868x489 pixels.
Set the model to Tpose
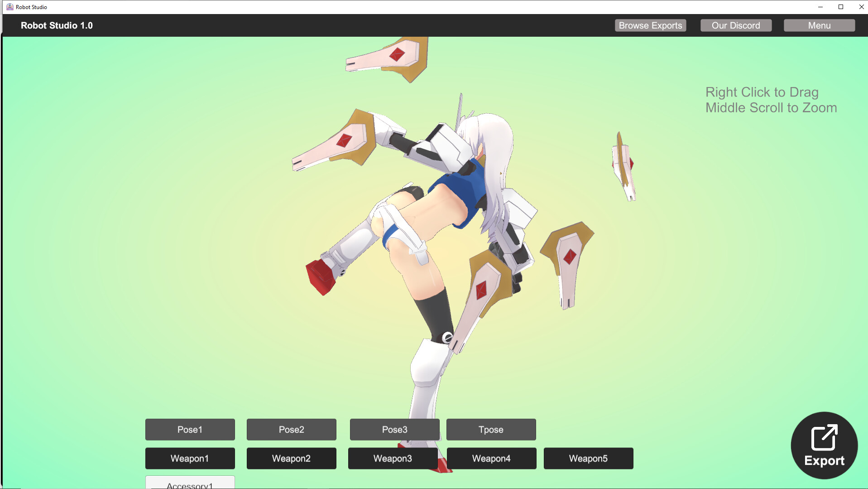point(491,429)
